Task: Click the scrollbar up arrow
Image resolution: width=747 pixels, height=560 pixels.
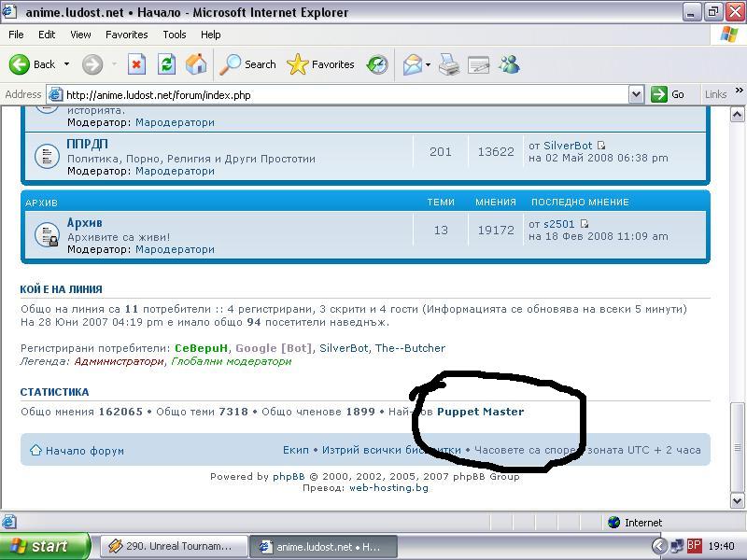Action: [737, 114]
